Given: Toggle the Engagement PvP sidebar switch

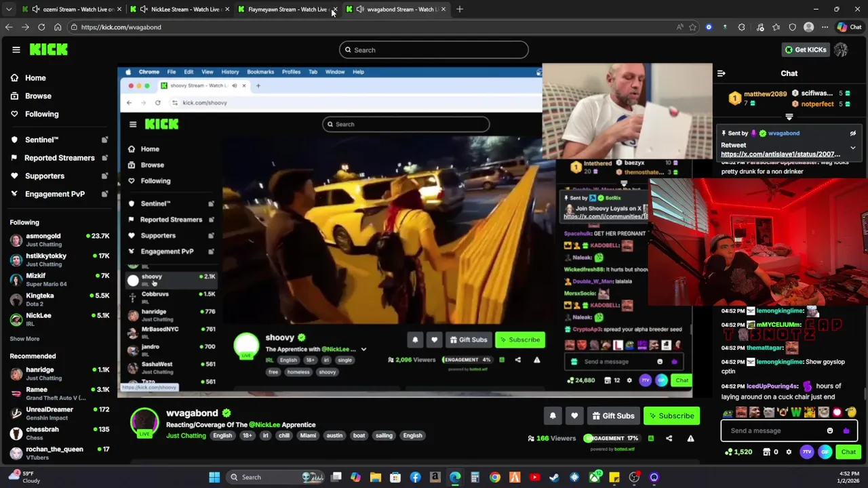Looking at the screenshot, I should [104, 194].
